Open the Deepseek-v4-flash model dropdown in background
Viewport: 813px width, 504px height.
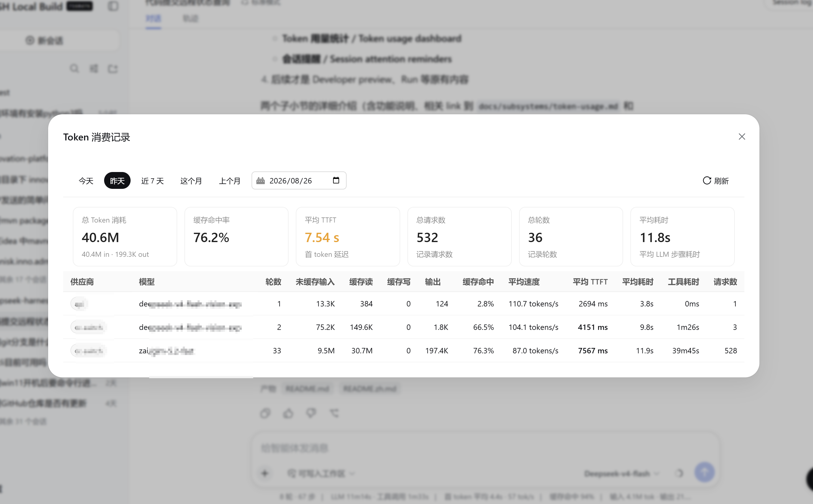tap(621, 474)
